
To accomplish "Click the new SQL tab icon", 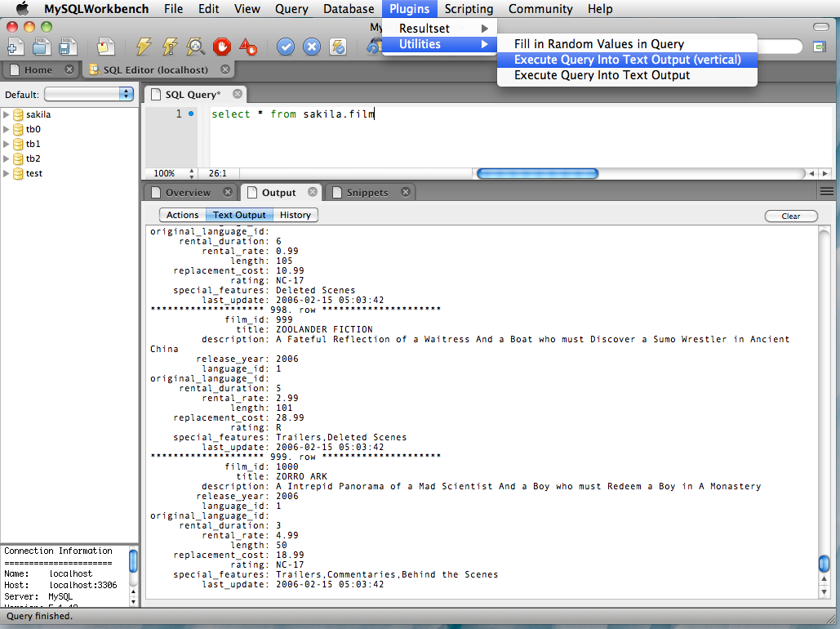I will [15, 47].
